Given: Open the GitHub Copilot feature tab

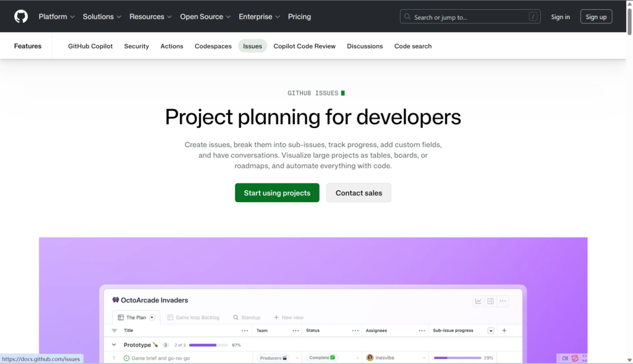Looking at the screenshot, I should click(x=90, y=46).
